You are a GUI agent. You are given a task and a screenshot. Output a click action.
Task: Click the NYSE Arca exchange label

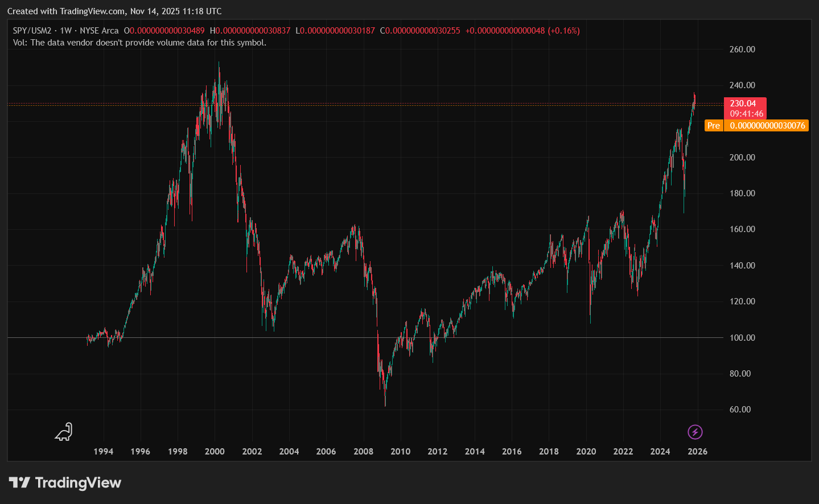click(x=99, y=31)
